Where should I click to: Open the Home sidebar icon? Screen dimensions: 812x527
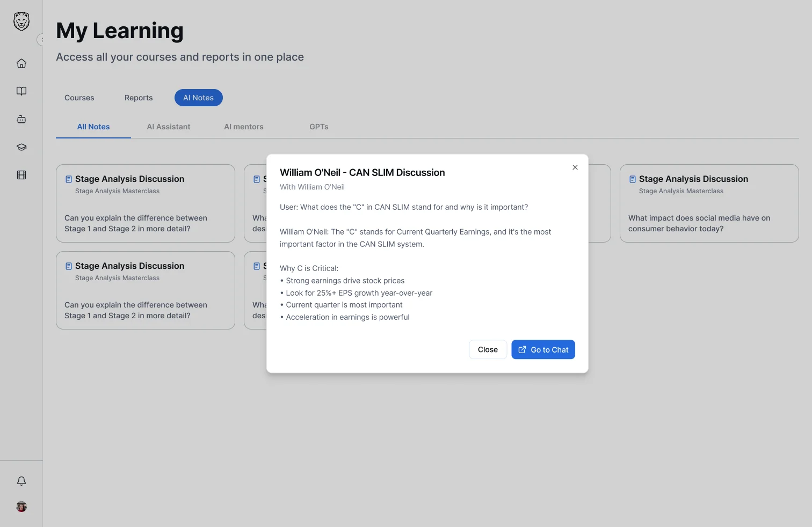pos(21,63)
